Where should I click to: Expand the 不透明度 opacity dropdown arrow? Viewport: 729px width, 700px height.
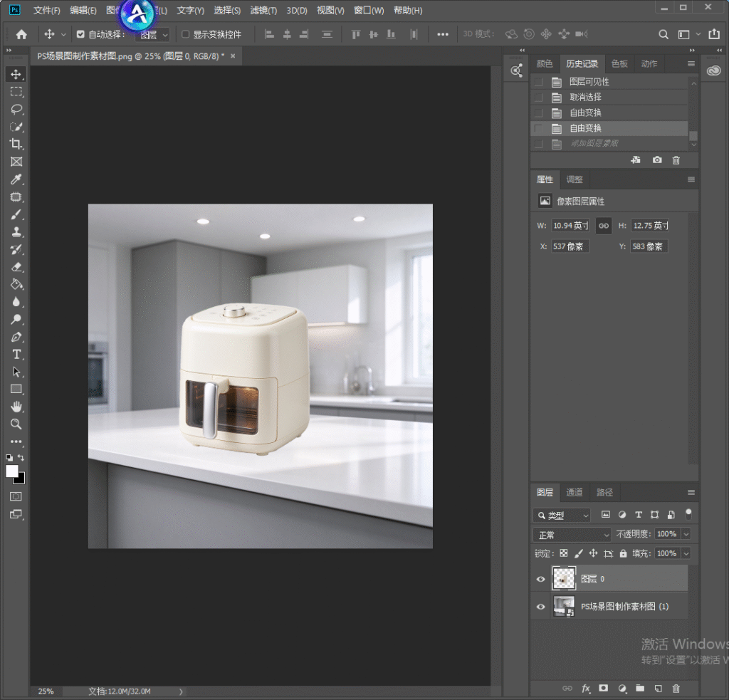[x=686, y=534]
